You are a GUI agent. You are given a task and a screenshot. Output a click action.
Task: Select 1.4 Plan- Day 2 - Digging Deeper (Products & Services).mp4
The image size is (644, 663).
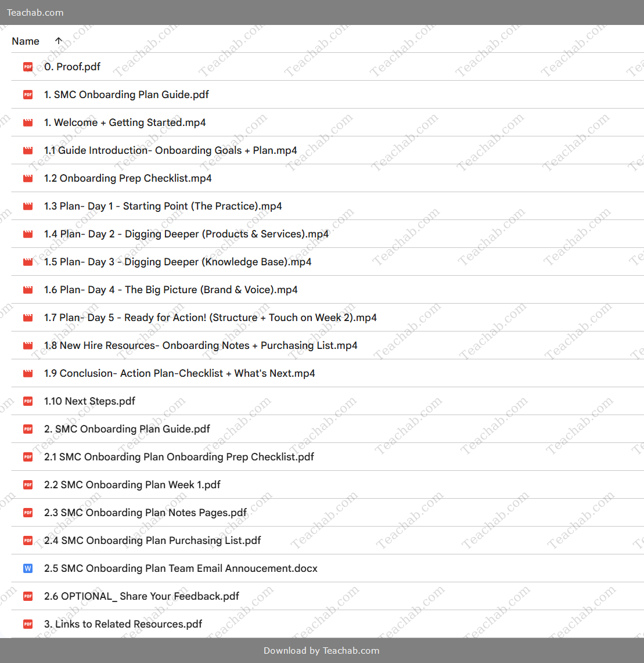(186, 234)
